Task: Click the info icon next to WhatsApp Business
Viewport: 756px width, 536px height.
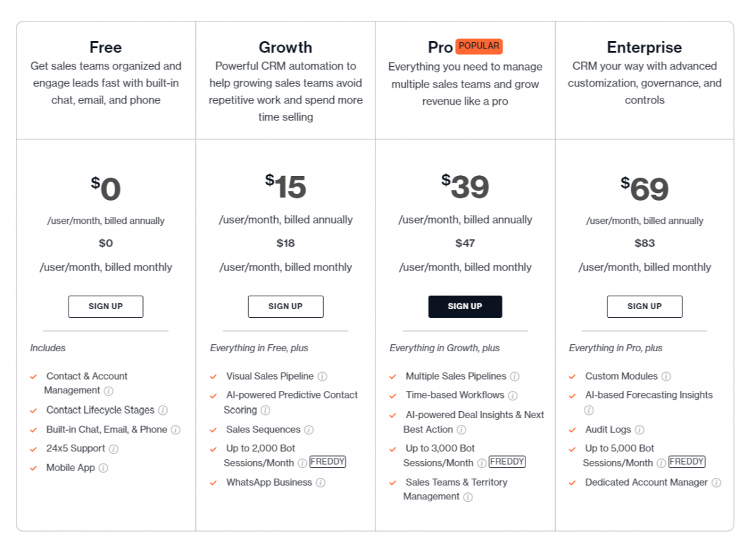Action: 321,482
